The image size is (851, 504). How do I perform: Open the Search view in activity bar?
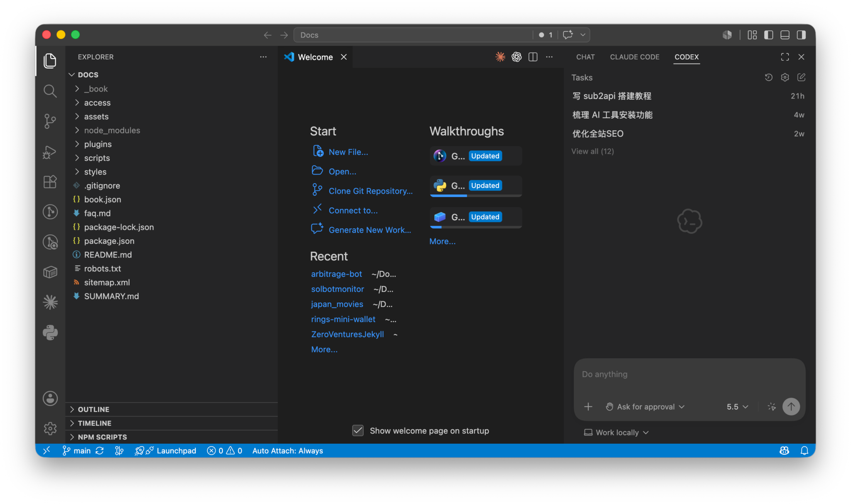pyautogui.click(x=50, y=91)
